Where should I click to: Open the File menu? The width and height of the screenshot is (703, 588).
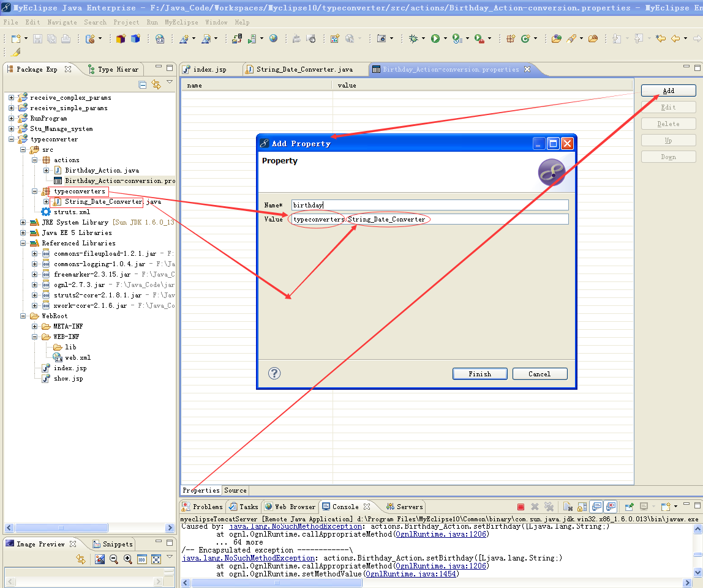(x=11, y=22)
